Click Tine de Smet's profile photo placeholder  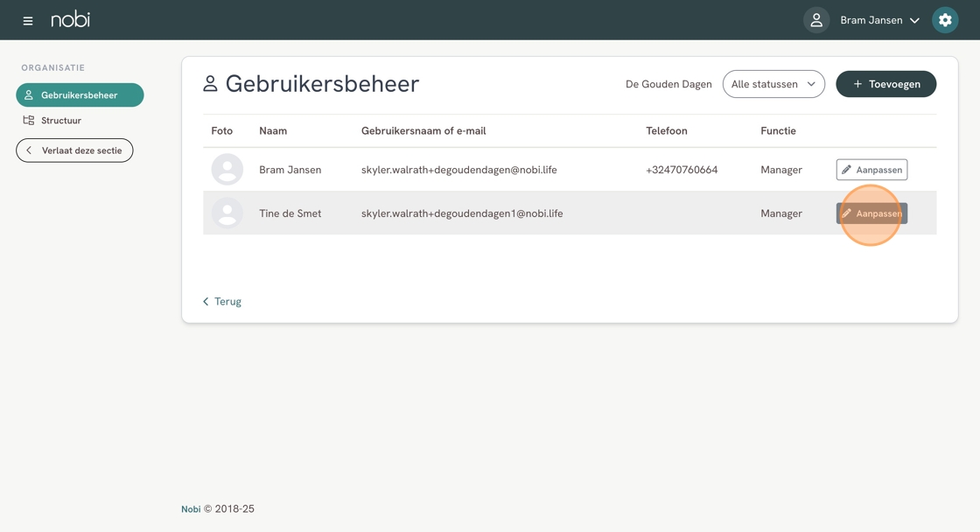[x=227, y=213]
